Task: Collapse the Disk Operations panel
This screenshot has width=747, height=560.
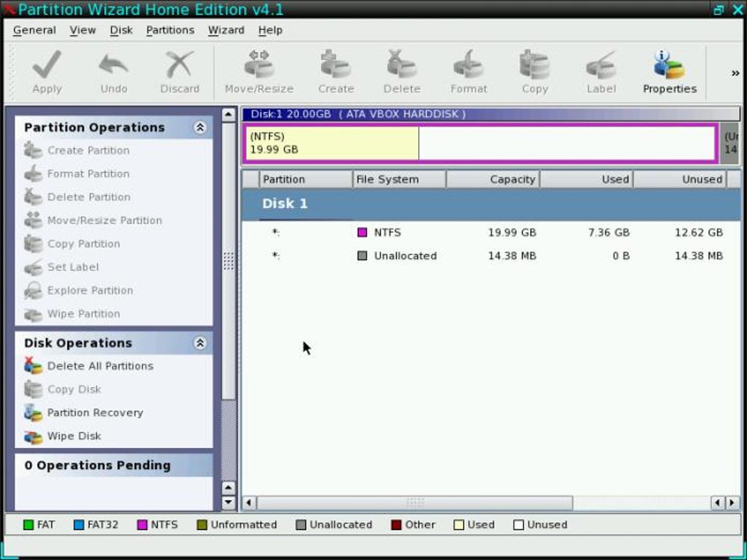Action: (x=200, y=343)
